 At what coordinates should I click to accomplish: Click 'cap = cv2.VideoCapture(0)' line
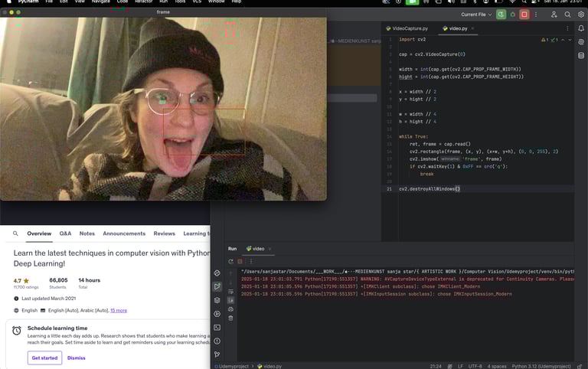point(432,54)
